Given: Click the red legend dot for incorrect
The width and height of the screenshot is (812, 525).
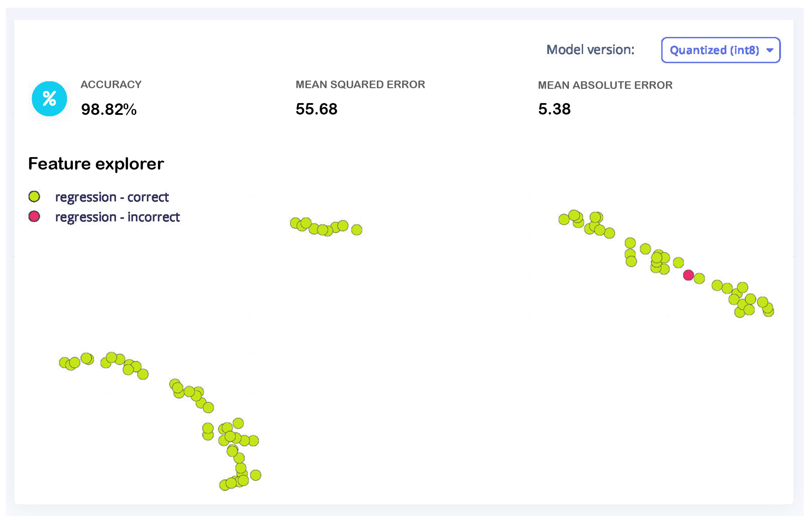Looking at the screenshot, I should 34,216.
